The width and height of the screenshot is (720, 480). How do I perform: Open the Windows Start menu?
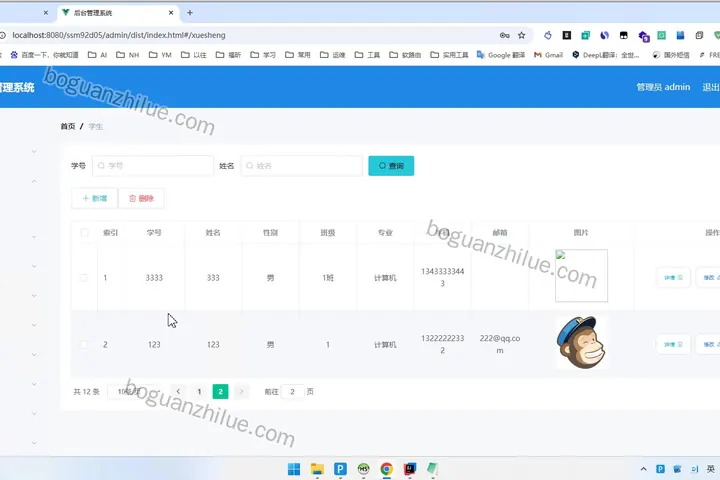click(294, 469)
